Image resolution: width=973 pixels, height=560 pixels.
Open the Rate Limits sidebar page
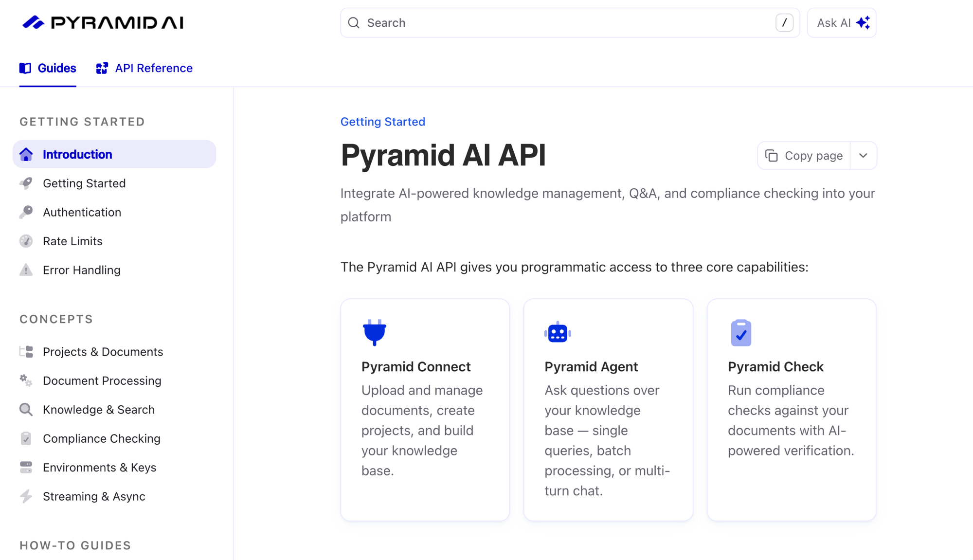pos(114,241)
